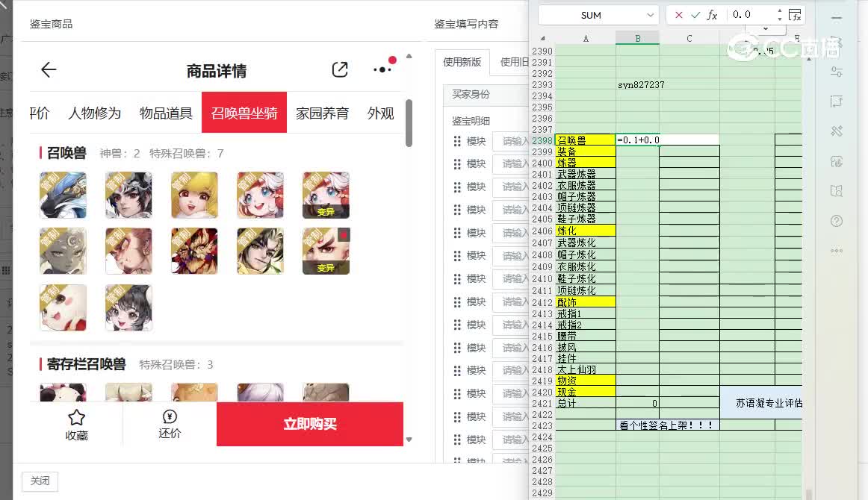Screen dimensions: 868x500
Task: Open the three dots at the sidebar bottom
Action: (x=837, y=251)
